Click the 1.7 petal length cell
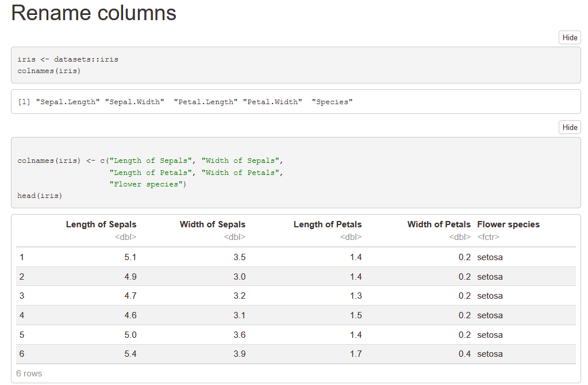This screenshot has height=385, width=588. pos(356,354)
